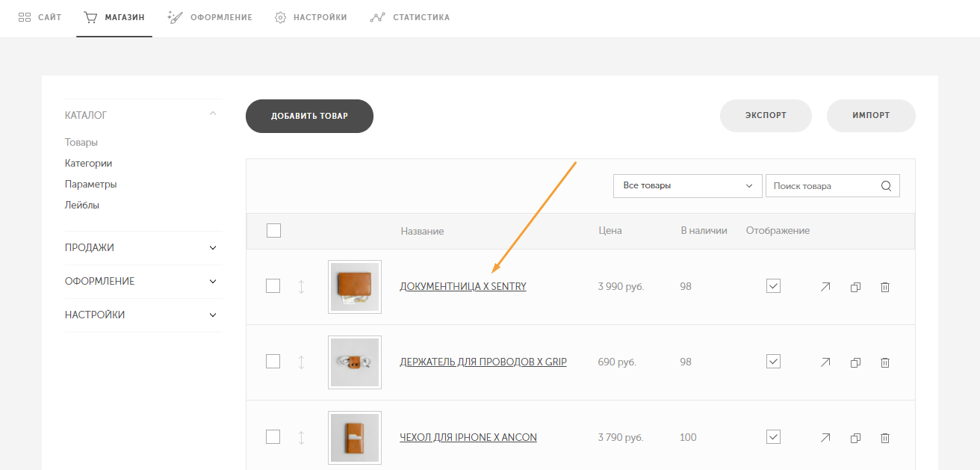Click the Держатель для проводов thumbnail image
This screenshot has height=470, width=980.
tap(355, 362)
